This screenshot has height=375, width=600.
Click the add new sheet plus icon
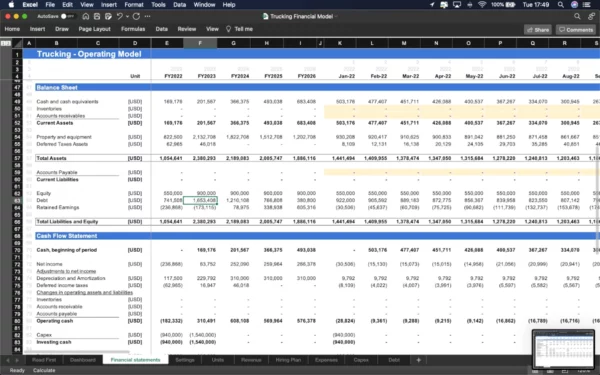[418, 360]
